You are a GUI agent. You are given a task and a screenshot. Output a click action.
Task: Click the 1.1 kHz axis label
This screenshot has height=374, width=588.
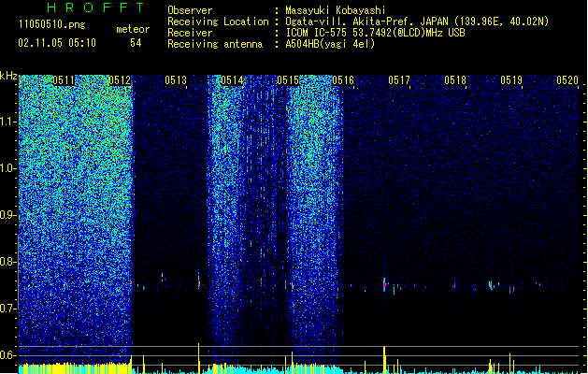point(8,122)
